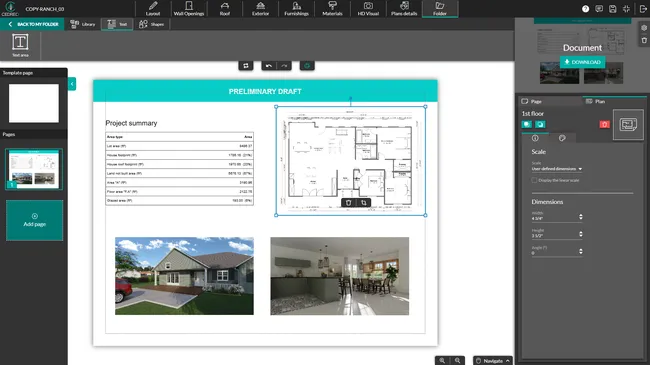650x365 pixels.
Task: Adjust the Angle stepper
Action: pyautogui.click(x=581, y=251)
